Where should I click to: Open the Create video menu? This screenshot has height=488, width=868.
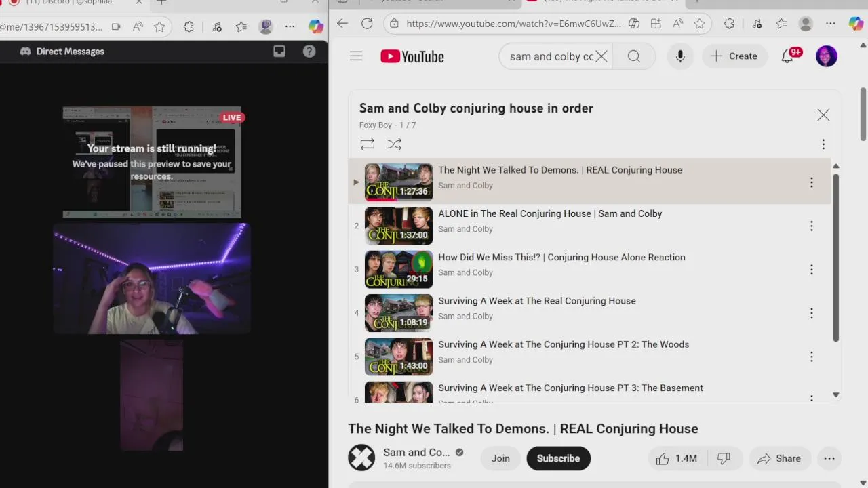[x=734, y=56]
